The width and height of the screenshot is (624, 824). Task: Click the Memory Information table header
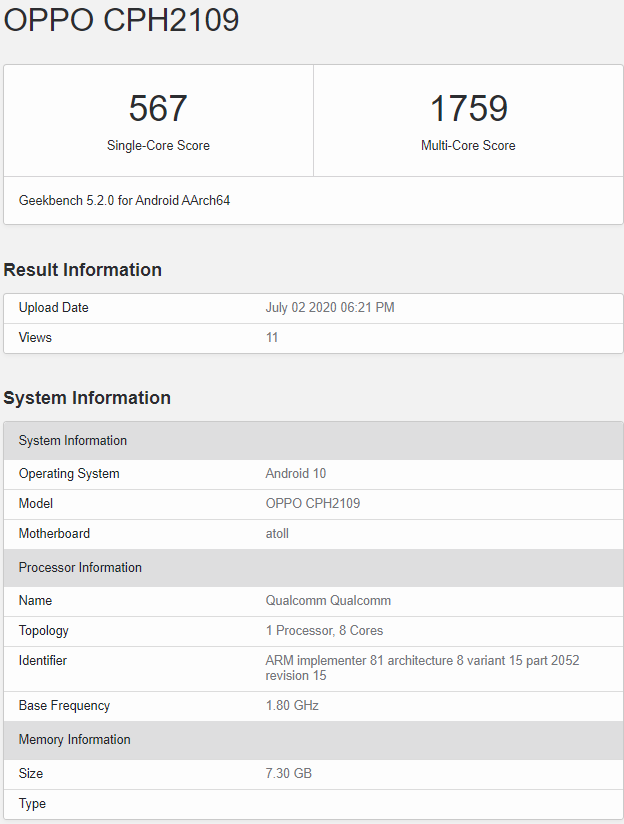[x=313, y=739]
